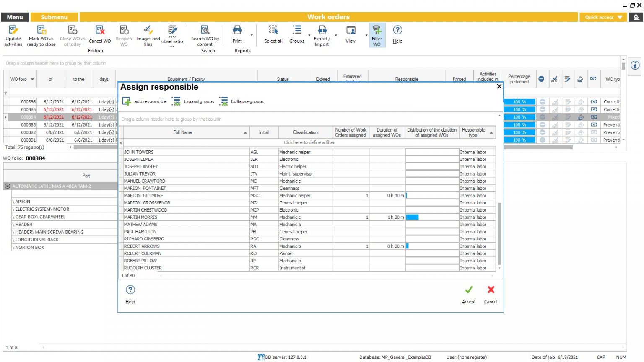Click the Collapse groups icon
Image resolution: width=644 pixels, height=362 pixels.
[x=224, y=101]
